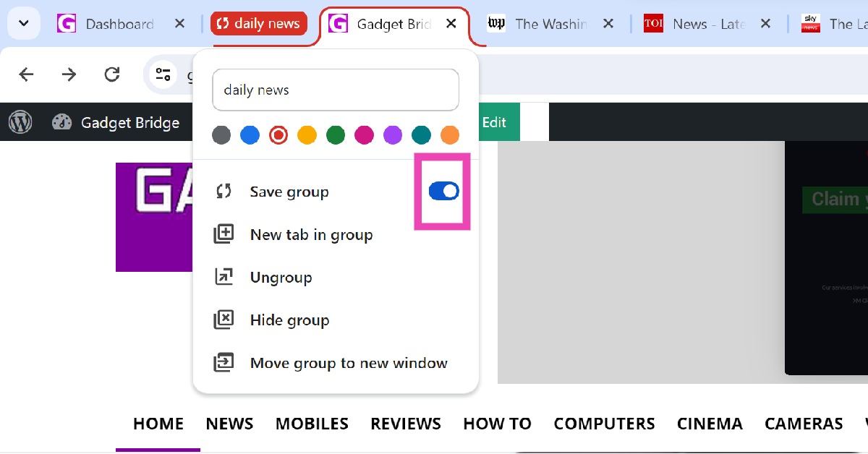This screenshot has height=454, width=868.
Task: Click the Claim button in the ad
Action: 835,200
